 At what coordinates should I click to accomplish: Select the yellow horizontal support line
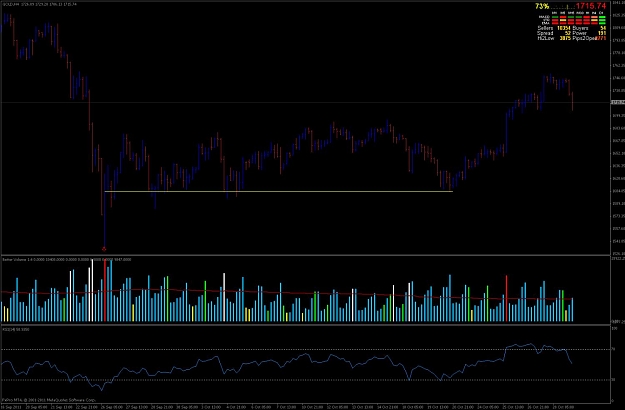coord(278,192)
